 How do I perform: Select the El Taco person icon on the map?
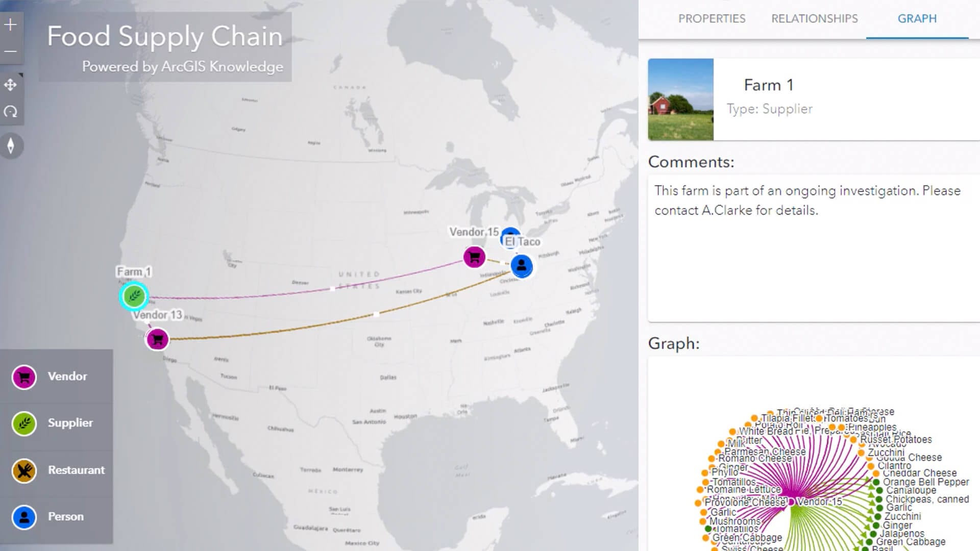(521, 265)
